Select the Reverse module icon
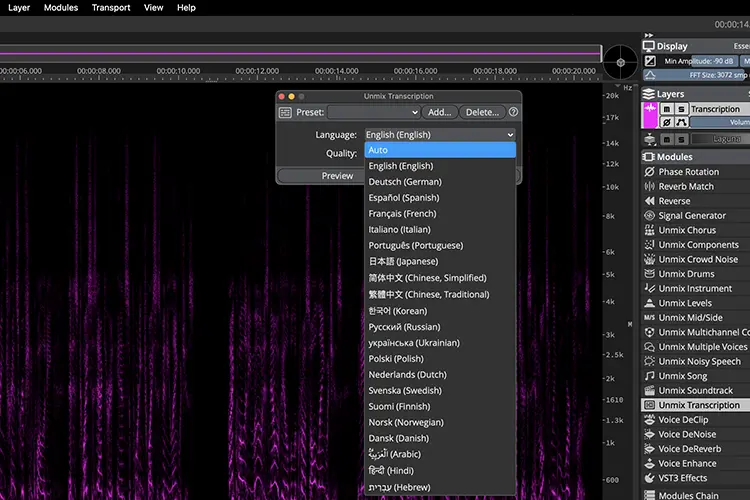The height and width of the screenshot is (500, 750). point(649,201)
